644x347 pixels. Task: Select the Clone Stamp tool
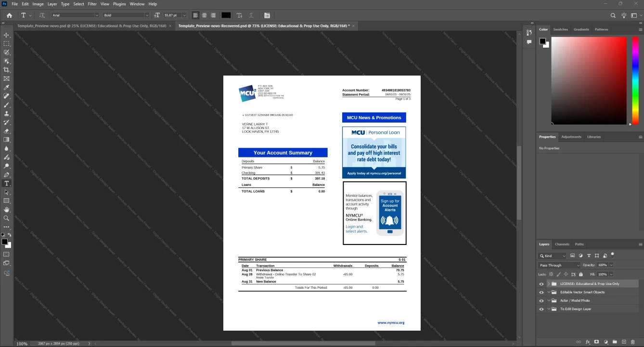(6, 114)
